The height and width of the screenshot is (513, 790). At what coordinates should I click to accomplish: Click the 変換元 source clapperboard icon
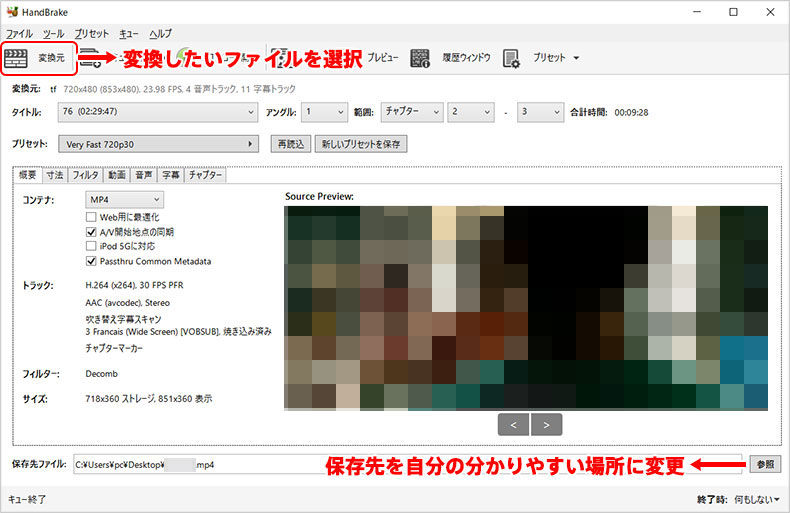(18, 57)
